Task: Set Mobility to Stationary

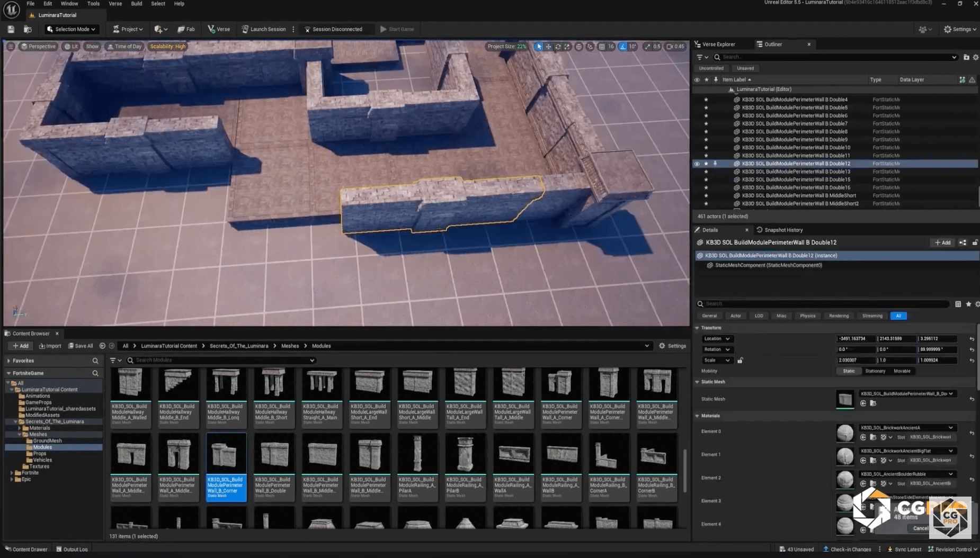Action: pos(875,371)
